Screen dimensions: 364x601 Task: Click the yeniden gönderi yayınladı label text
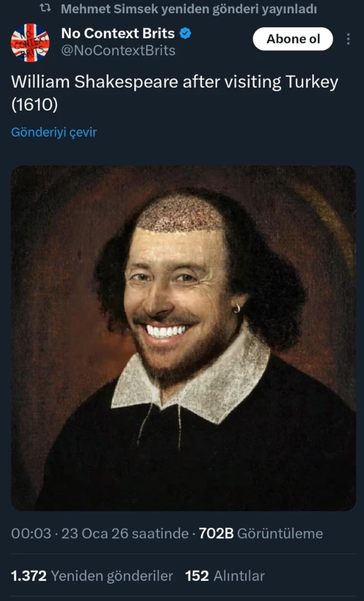239,10
